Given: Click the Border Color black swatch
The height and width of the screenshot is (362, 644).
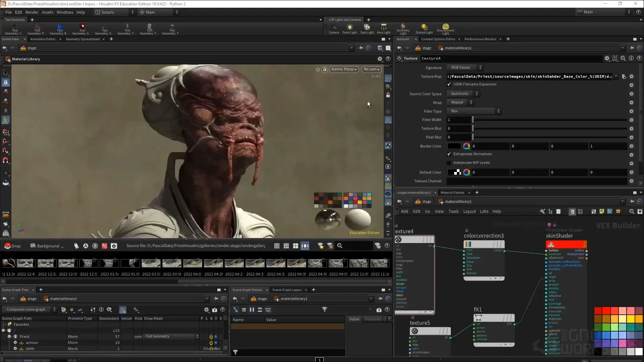Looking at the screenshot, I should pyautogui.click(x=454, y=146).
